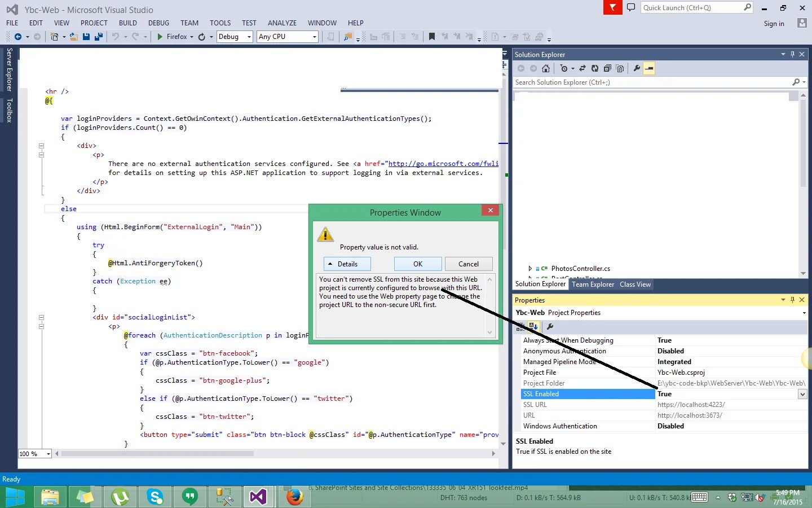
Task: Click the Windows Start button
Action: pyautogui.click(x=14, y=497)
